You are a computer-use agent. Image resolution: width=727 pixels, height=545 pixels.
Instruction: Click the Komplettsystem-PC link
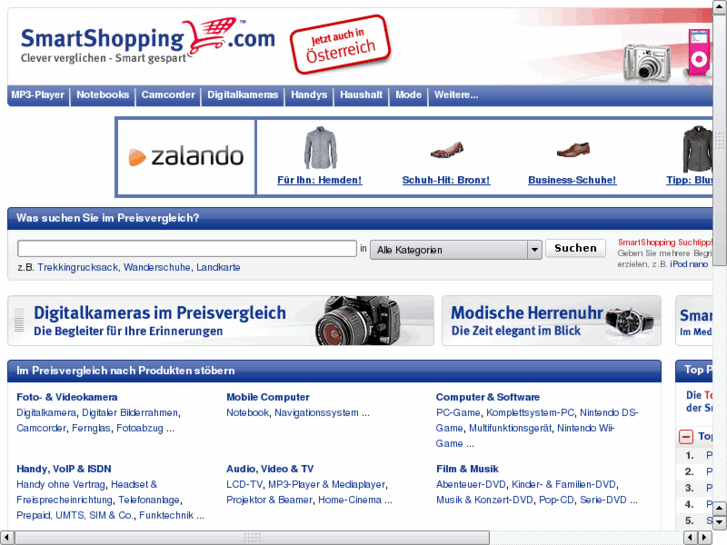pyautogui.click(x=530, y=413)
